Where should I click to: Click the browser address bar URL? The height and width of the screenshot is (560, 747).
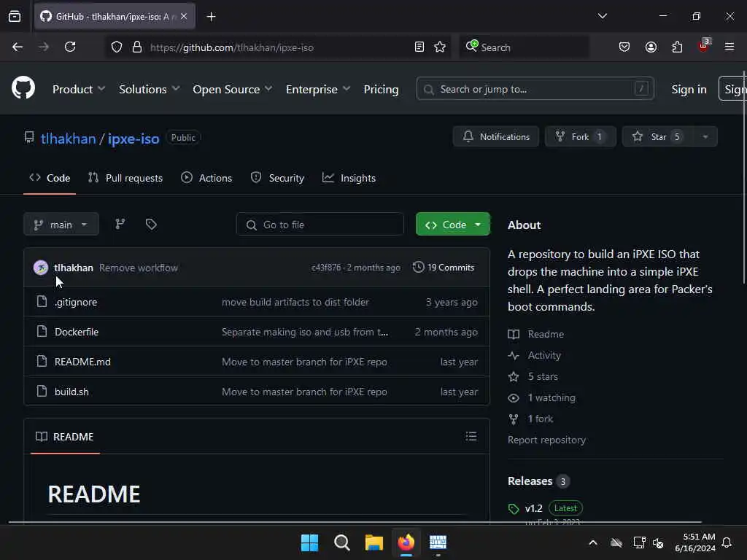pyautogui.click(x=232, y=47)
